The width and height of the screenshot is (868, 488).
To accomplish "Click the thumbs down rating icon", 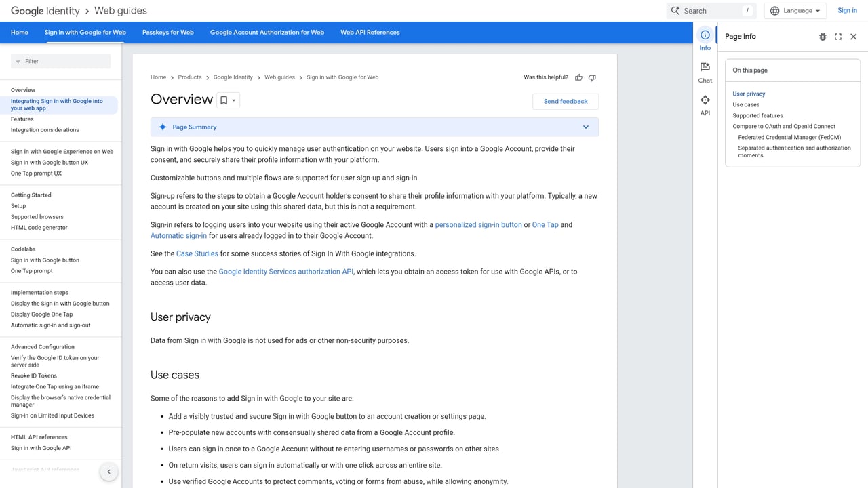I will tap(592, 77).
